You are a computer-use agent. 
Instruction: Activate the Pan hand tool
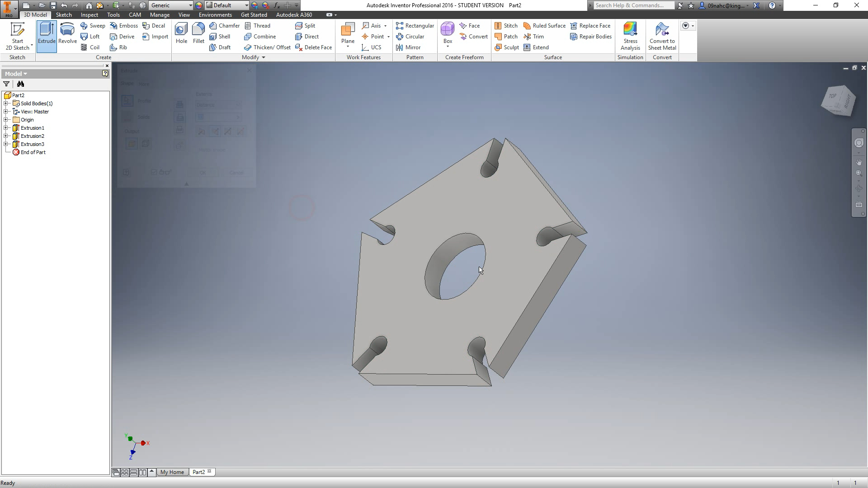click(x=859, y=162)
